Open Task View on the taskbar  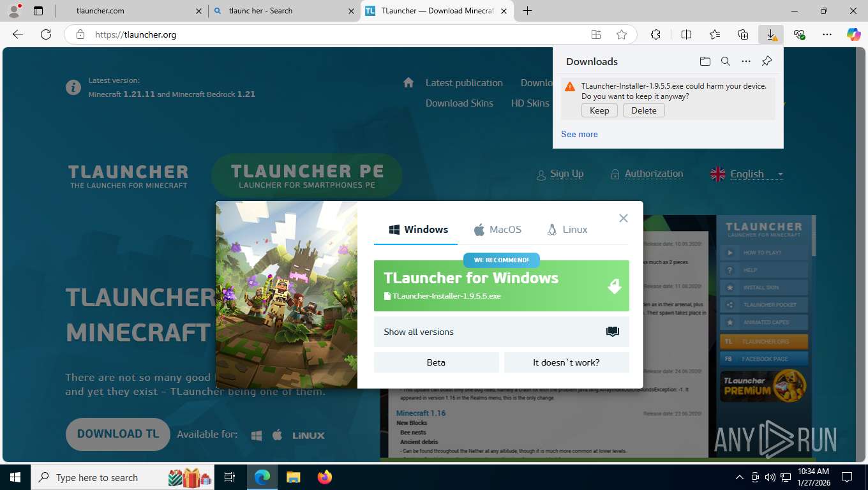pyautogui.click(x=230, y=477)
